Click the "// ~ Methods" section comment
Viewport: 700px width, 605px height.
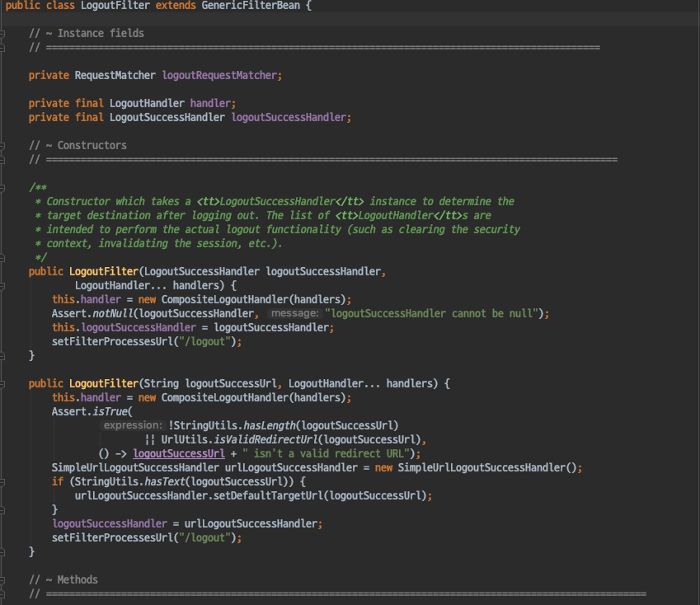tap(64, 579)
